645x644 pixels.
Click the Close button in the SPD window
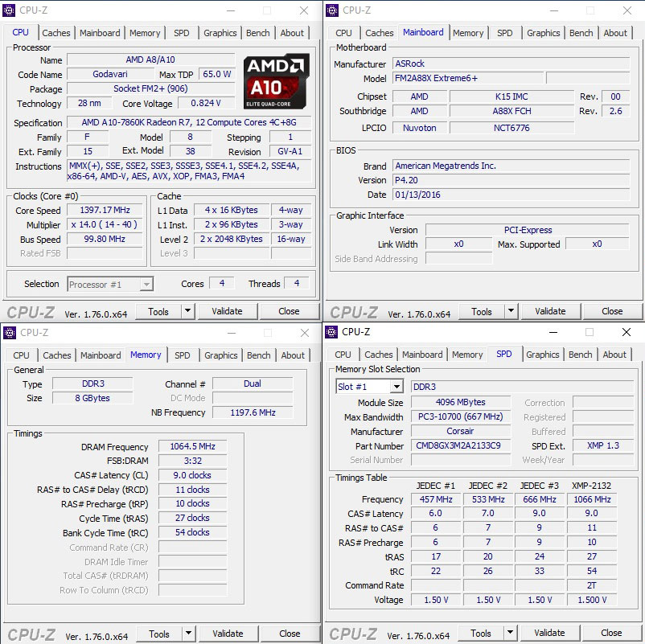(x=611, y=633)
